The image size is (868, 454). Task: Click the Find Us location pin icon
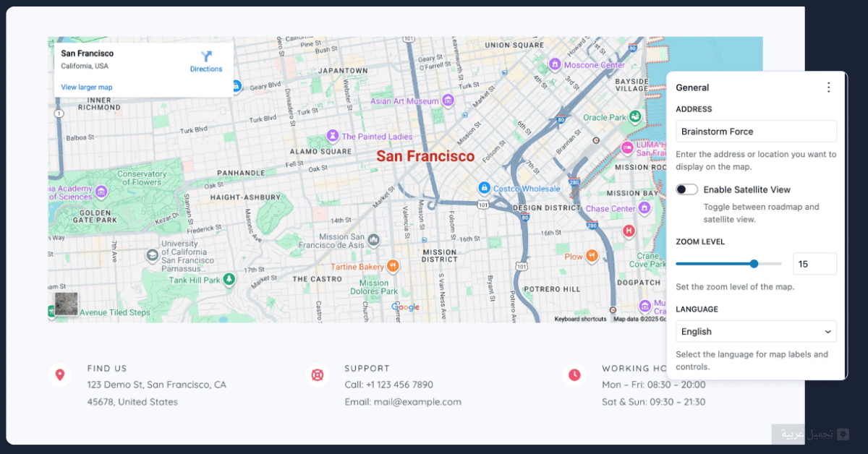60,374
